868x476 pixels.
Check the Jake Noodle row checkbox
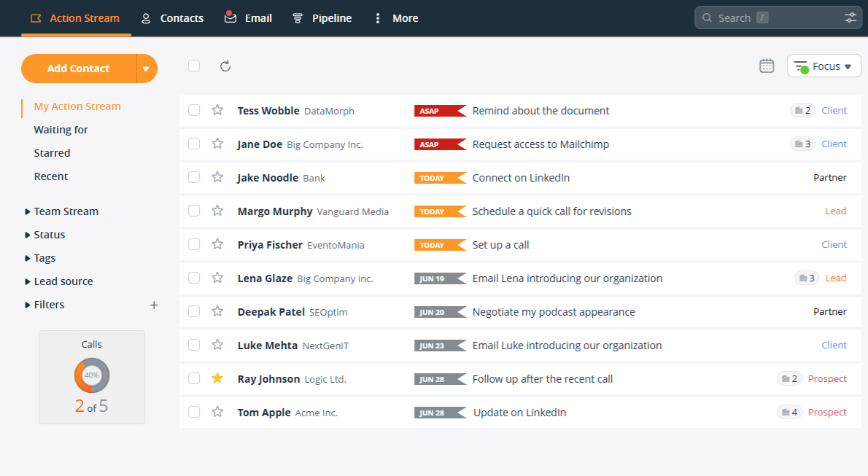coord(194,177)
